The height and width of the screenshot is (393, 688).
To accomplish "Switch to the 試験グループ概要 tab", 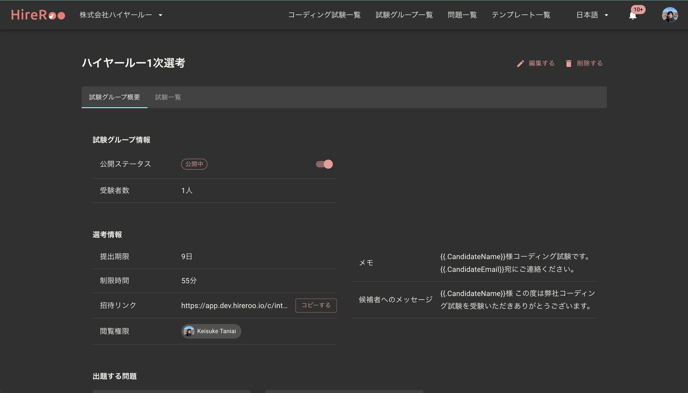I will click(x=115, y=97).
